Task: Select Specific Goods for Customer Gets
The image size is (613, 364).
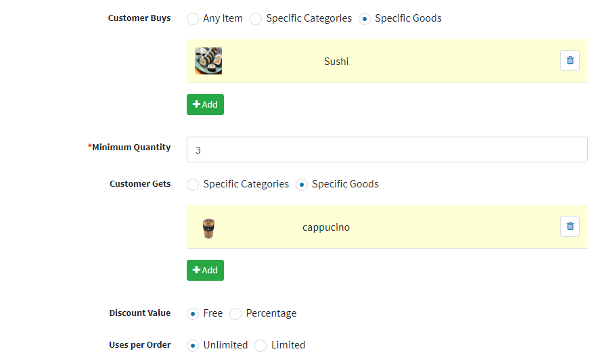Action: point(301,185)
